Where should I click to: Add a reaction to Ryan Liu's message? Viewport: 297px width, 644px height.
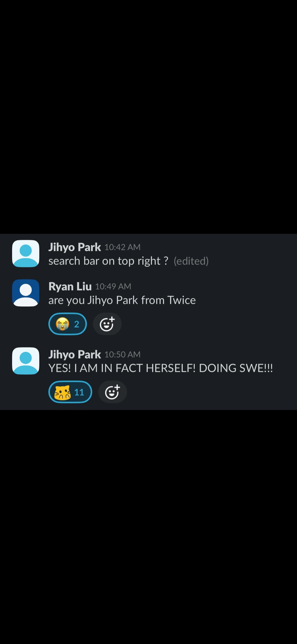[107, 324]
